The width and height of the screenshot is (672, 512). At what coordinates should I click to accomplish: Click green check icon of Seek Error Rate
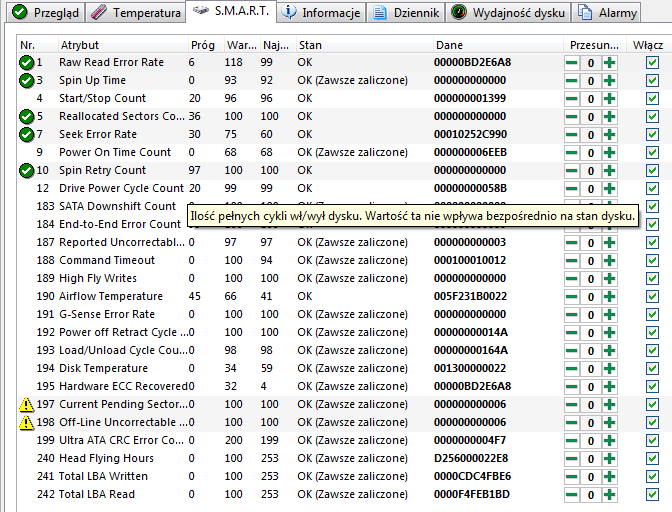[x=27, y=135]
